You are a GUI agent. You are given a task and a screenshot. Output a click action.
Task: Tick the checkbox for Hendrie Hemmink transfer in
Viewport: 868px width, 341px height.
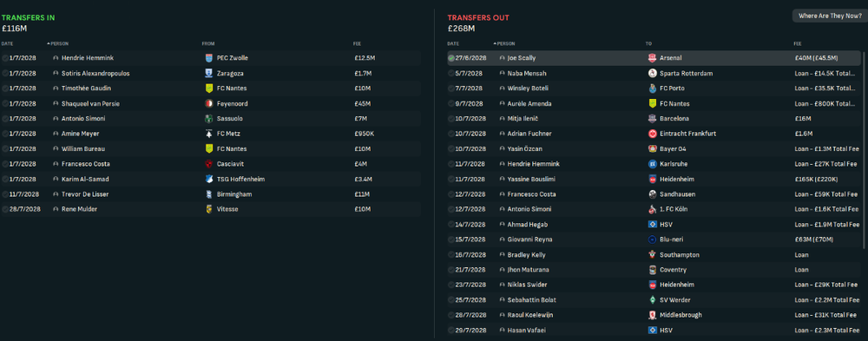click(x=5, y=58)
